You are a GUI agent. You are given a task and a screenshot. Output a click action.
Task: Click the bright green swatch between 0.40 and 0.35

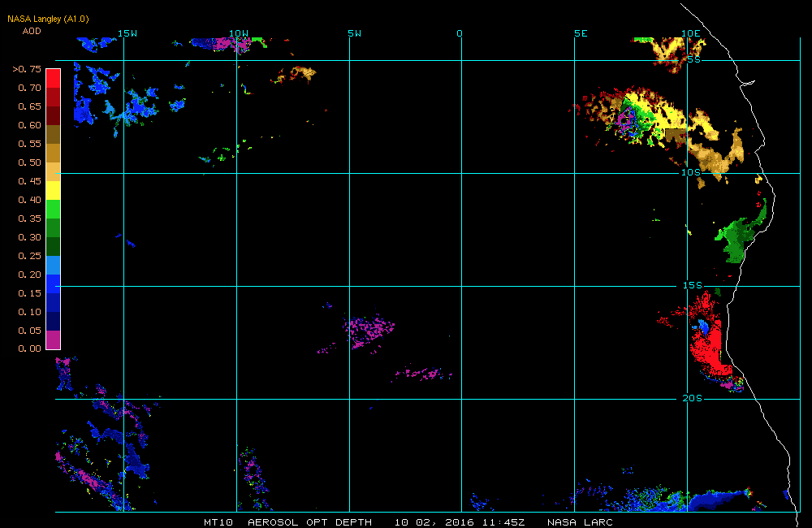[x=54, y=209]
